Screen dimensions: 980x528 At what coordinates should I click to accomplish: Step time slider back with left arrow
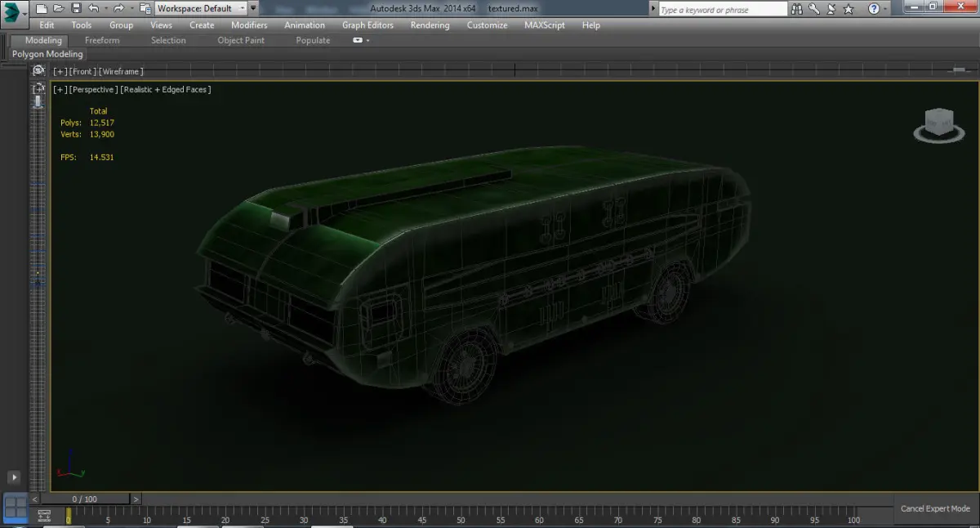tap(34, 499)
